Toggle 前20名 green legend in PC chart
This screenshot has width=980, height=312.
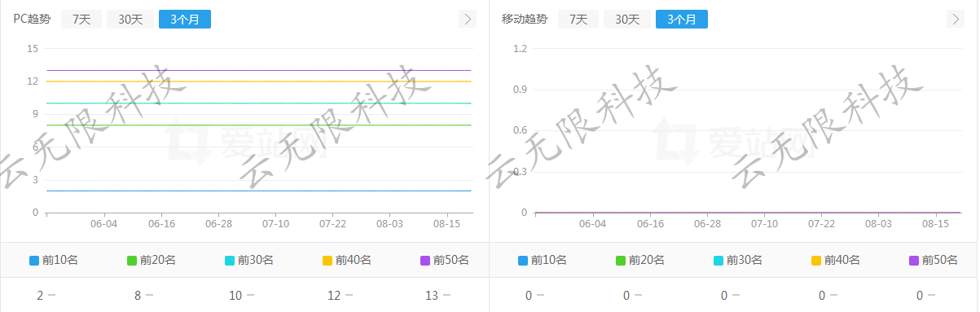click(152, 261)
